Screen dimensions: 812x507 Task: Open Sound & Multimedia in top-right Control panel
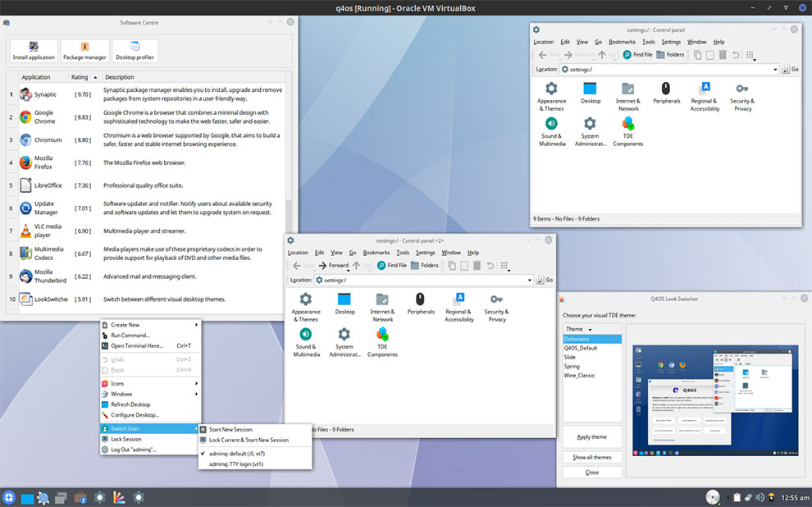point(552,131)
